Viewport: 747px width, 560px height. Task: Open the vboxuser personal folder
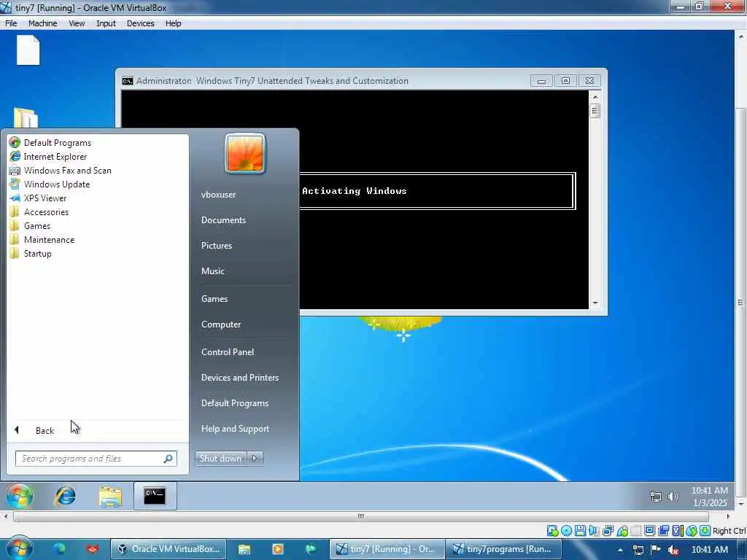coord(218,194)
